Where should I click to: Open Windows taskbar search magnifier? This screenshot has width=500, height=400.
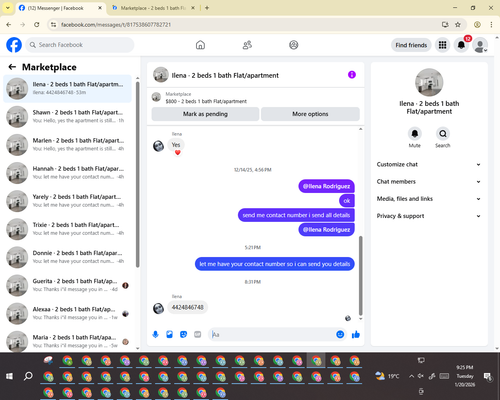tap(28, 376)
